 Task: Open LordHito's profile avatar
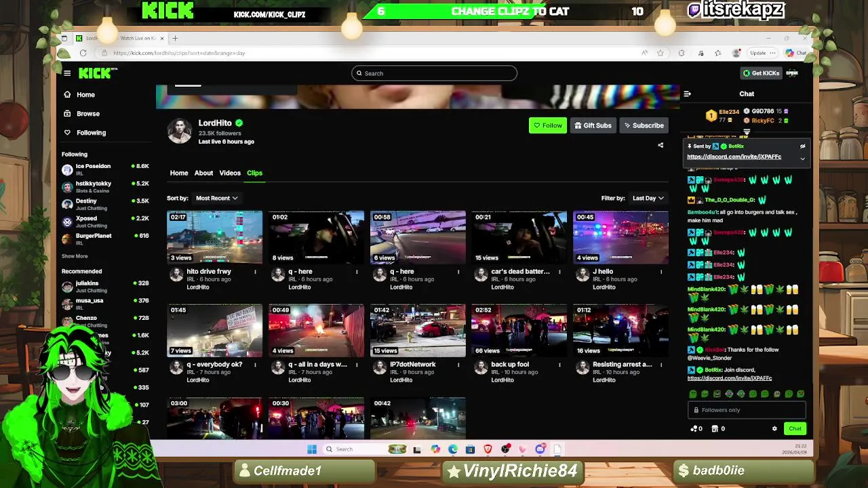[x=180, y=131]
